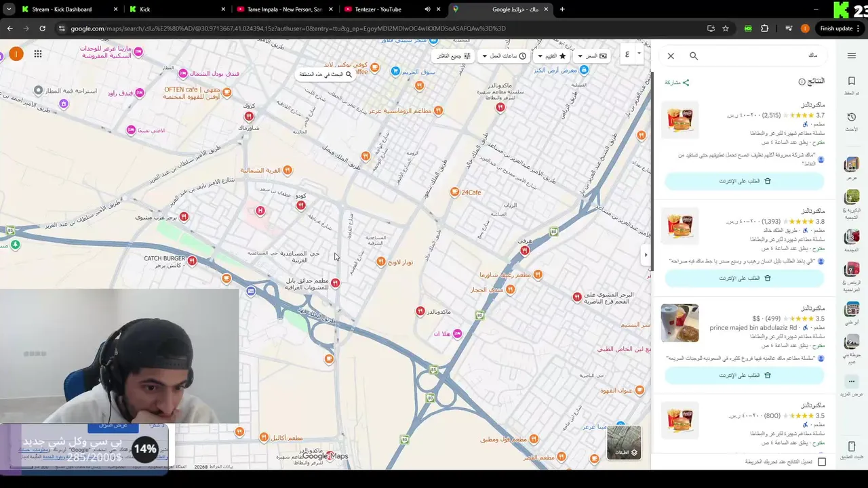Open Chrome extensions puzzle icon

click(765, 28)
